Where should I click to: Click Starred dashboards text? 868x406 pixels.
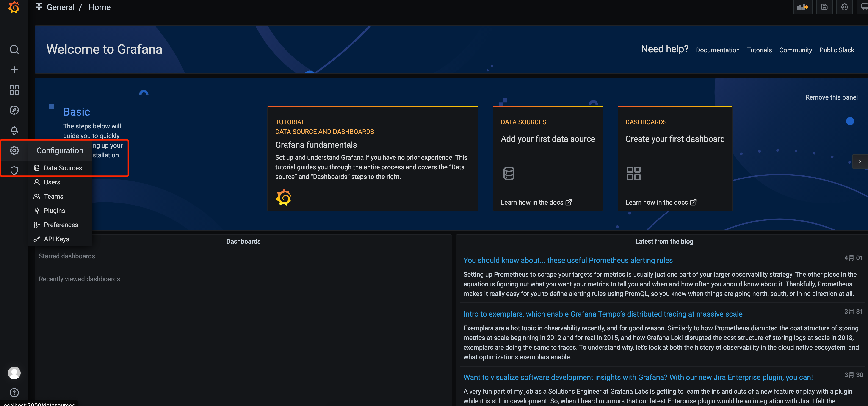[67, 256]
